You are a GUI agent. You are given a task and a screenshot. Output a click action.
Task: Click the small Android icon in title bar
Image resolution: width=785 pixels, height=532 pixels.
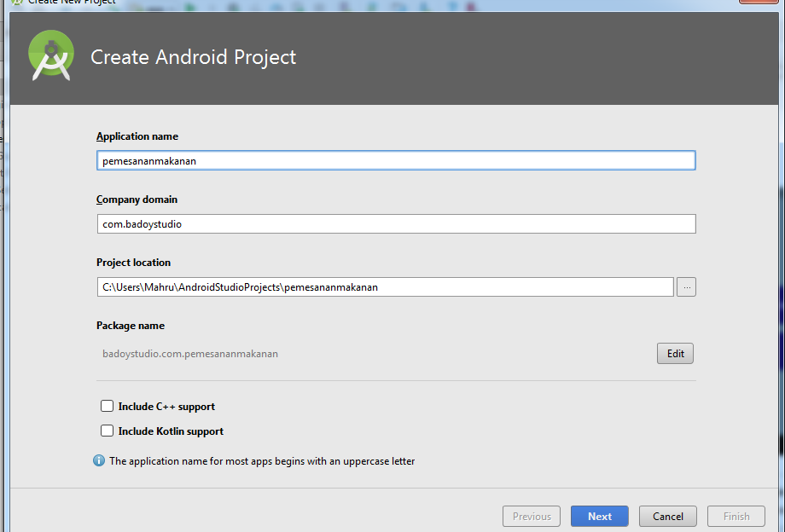(x=15, y=3)
